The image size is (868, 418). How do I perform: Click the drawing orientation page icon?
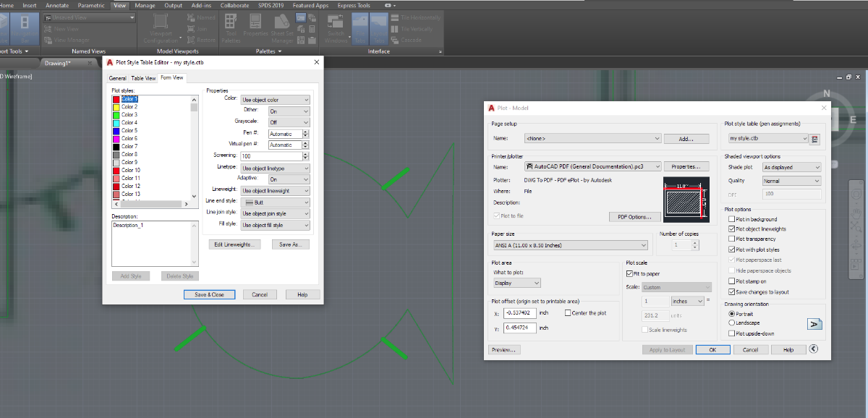(815, 324)
